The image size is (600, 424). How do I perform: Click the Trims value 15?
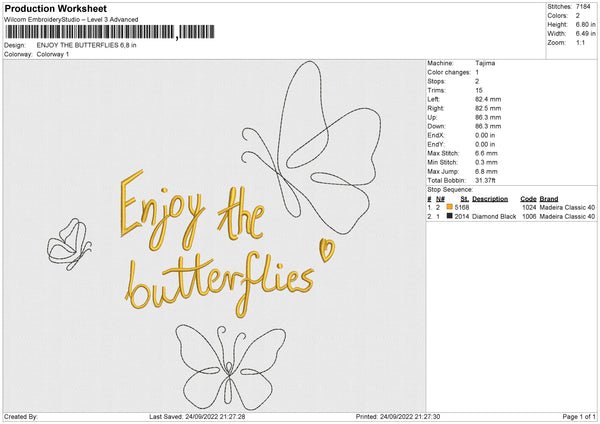pyautogui.click(x=479, y=90)
